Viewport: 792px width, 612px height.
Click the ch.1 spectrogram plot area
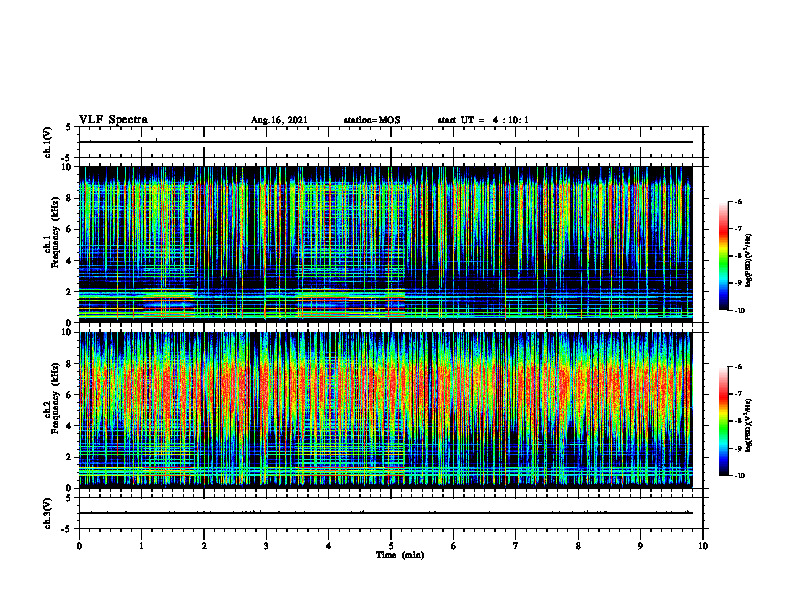tap(386, 244)
